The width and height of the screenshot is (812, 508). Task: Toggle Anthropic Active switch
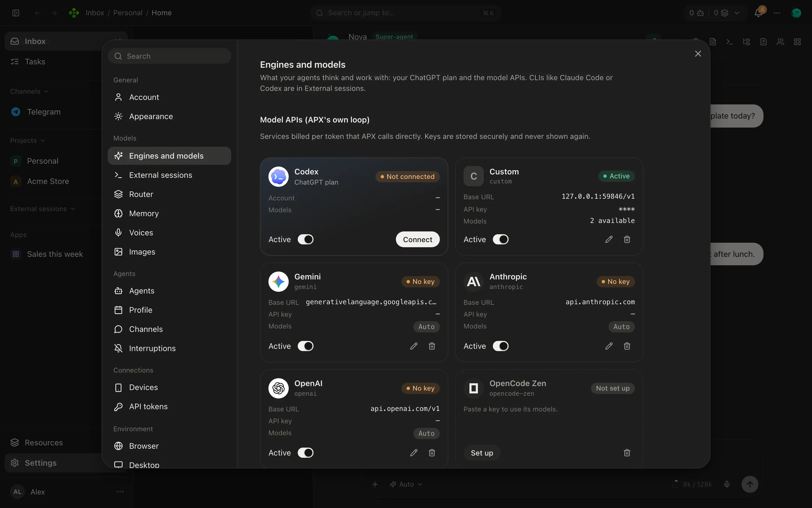click(x=501, y=346)
